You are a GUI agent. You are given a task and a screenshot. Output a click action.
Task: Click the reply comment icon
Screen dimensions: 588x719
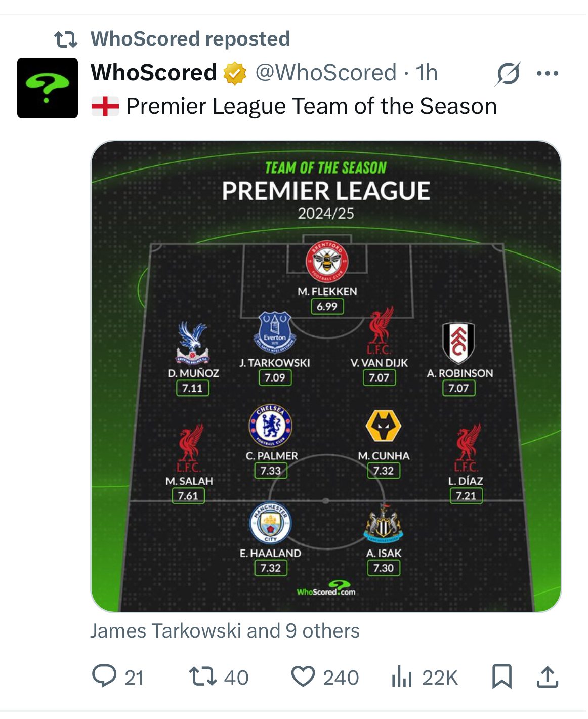[x=104, y=676]
